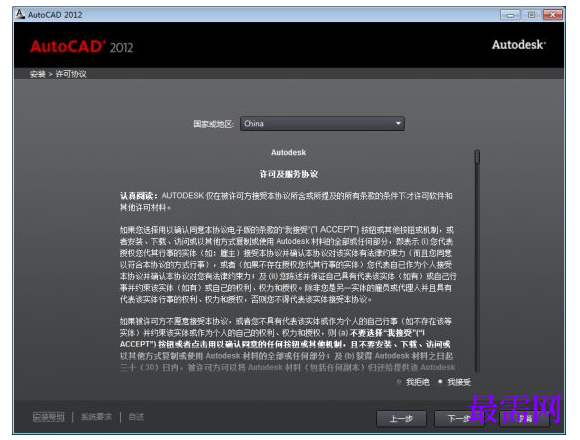Open the 国家或地区 combo box showing China

point(322,123)
